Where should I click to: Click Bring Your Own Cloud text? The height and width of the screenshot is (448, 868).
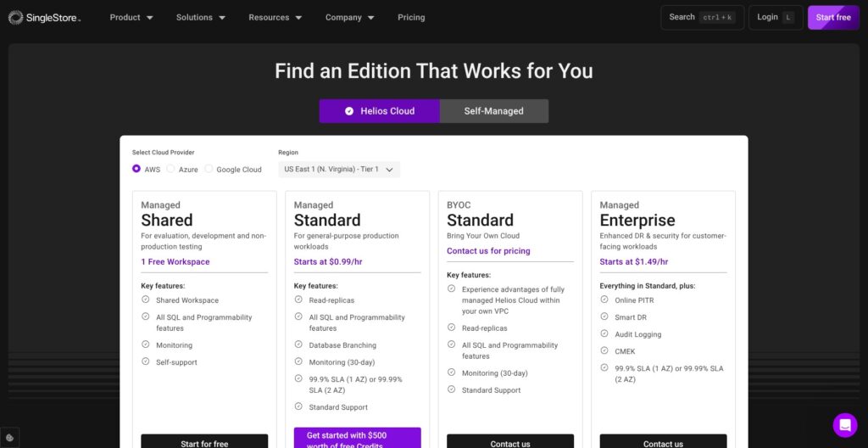coord(483,236)
